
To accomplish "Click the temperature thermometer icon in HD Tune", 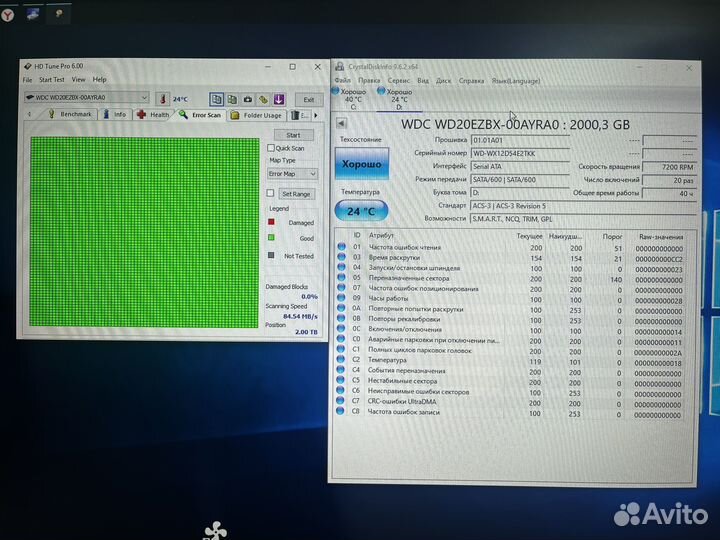I will click(162, 99).
